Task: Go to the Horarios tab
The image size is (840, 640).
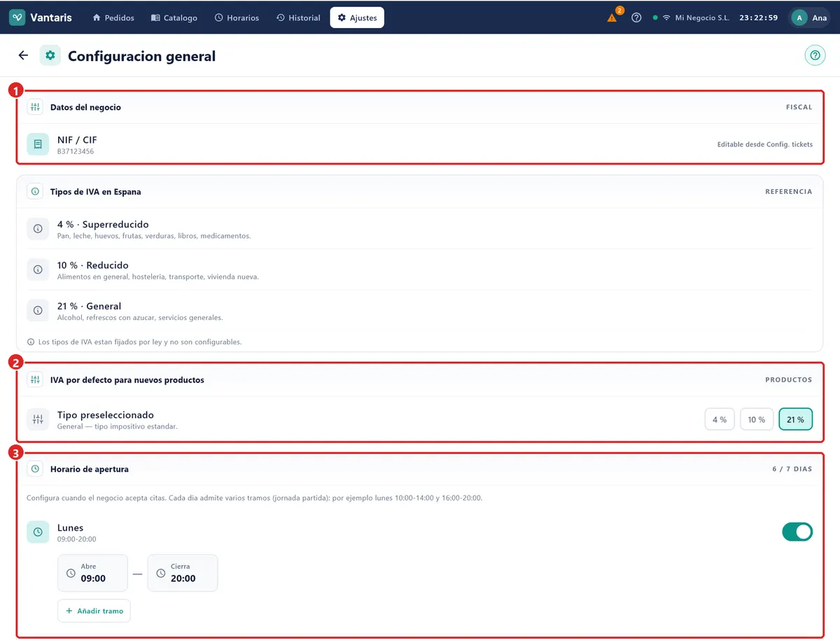Action: (237, 18)
